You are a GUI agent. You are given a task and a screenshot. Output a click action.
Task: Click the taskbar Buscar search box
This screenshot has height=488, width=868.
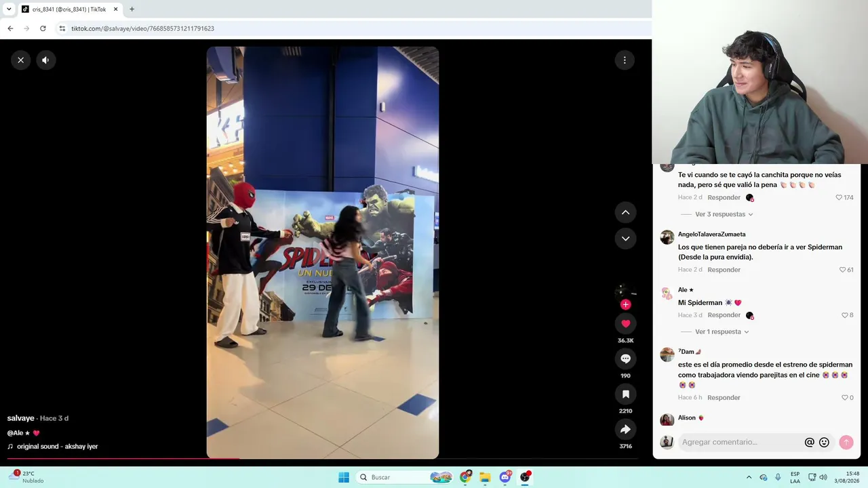405,477
